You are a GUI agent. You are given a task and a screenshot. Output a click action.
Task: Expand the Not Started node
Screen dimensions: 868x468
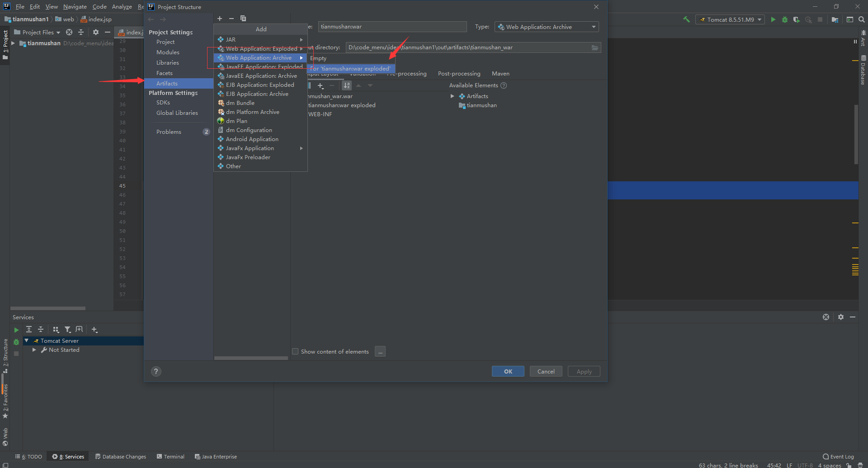(x=34, y=350)
